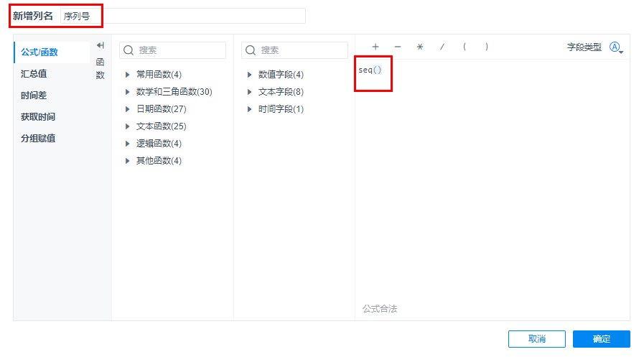Insert the left parenthesis

(465, 47)
